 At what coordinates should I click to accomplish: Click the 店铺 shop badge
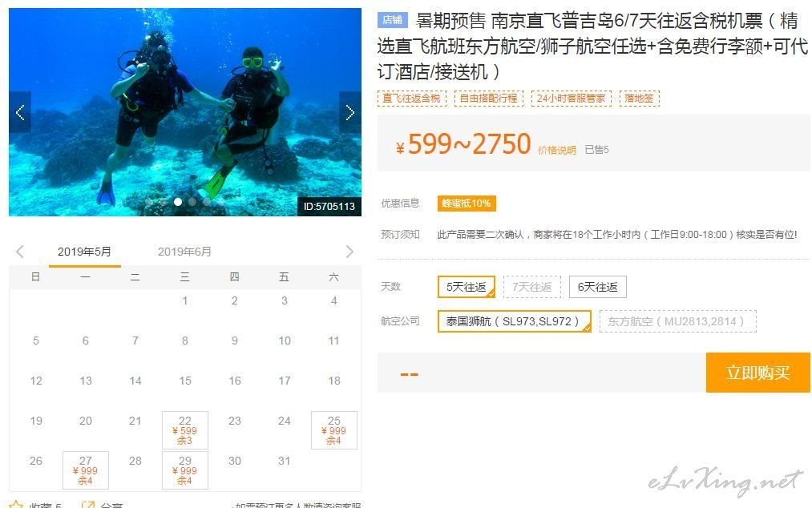393,20
